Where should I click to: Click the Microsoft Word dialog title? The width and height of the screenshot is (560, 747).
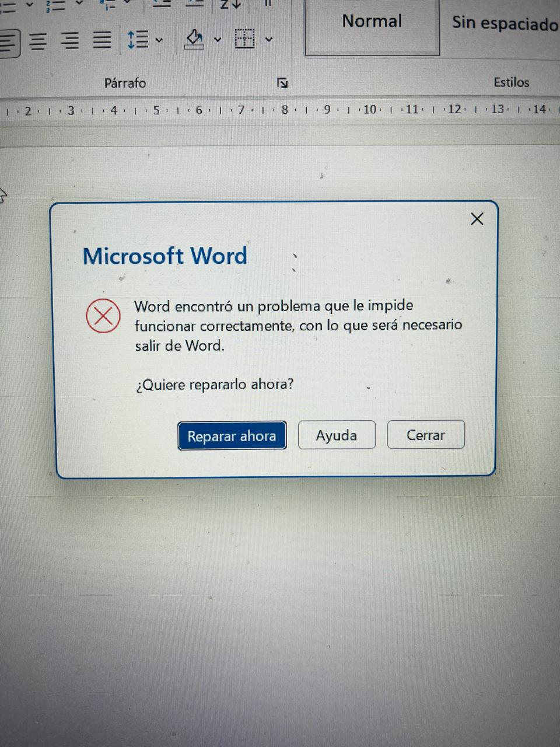[x=165, y=256]
